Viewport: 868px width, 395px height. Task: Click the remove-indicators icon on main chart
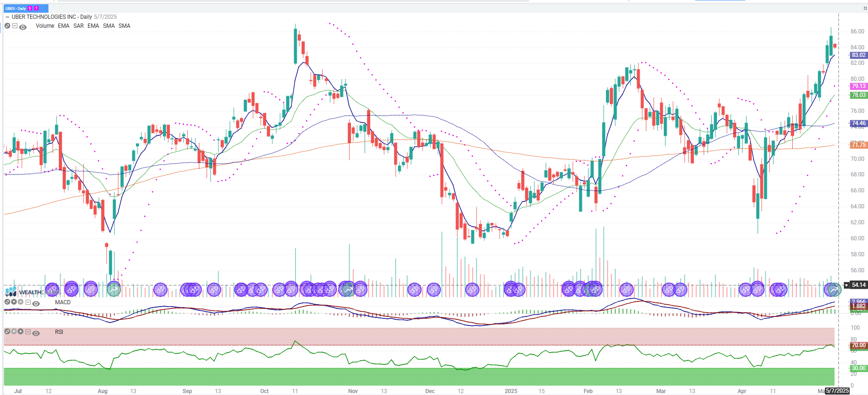point(8,26)
